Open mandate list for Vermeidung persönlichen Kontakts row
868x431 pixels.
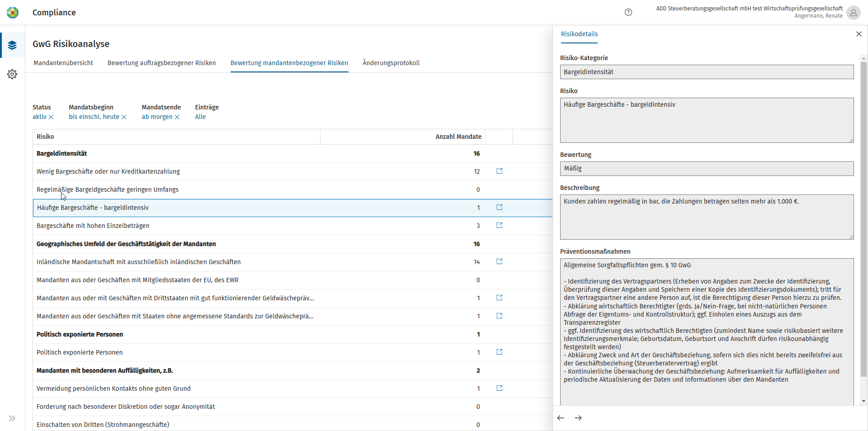(x=500, y=388)
